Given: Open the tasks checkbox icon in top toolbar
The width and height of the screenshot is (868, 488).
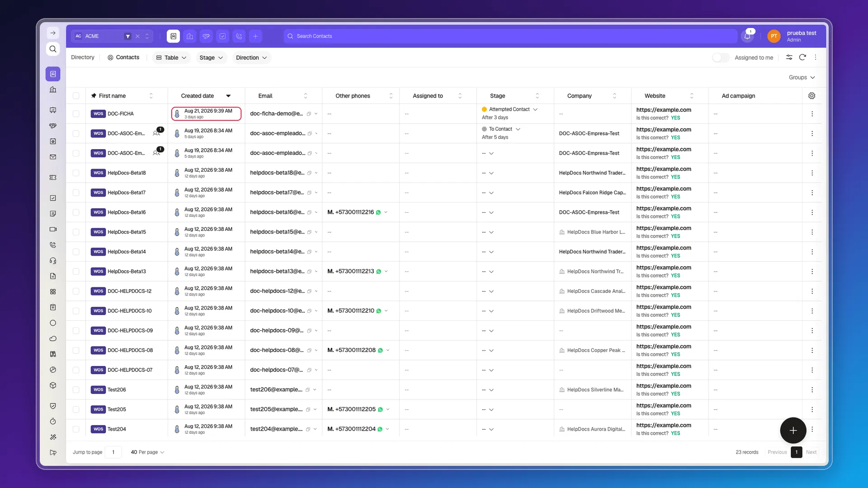Looking at the screenshot, I should [x=222, y=36].
